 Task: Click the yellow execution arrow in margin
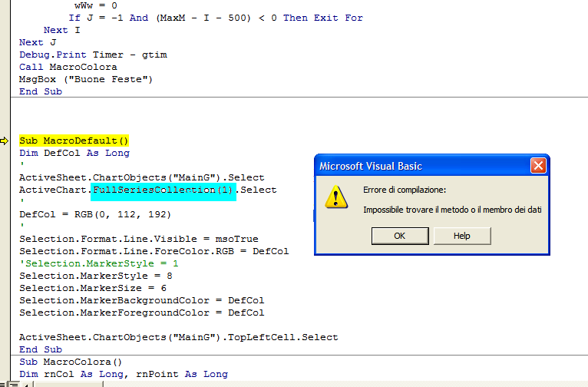click(4, 141)
